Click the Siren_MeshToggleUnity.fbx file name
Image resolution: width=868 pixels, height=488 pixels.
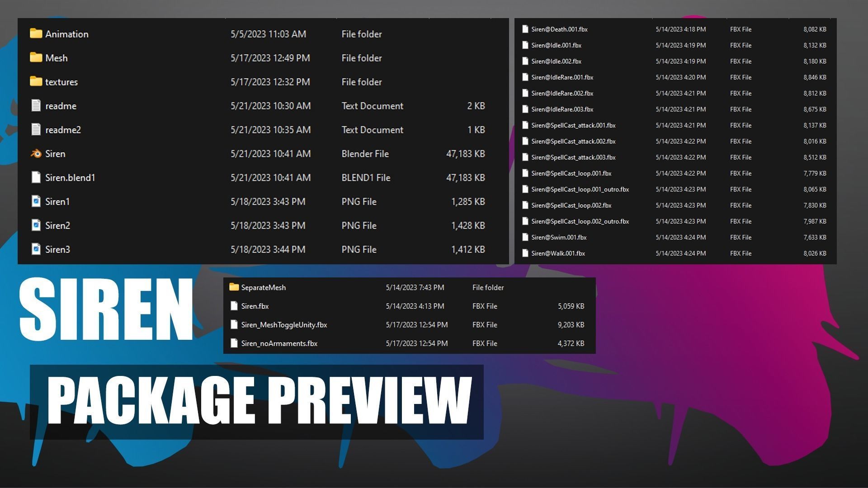(284, 325)
